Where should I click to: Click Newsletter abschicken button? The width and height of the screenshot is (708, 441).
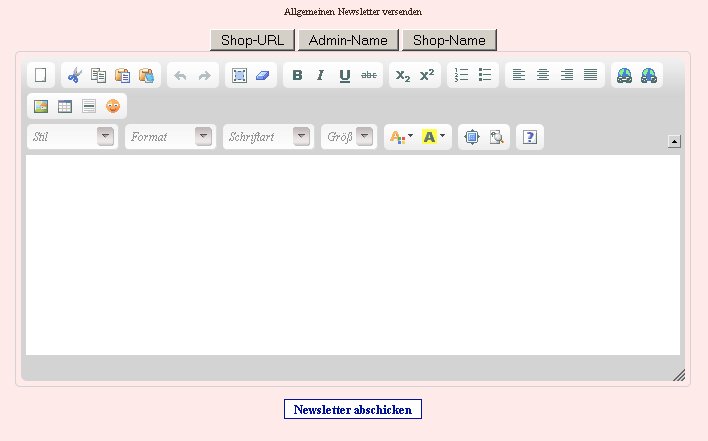pyautogui.click(x=353, y=409)
